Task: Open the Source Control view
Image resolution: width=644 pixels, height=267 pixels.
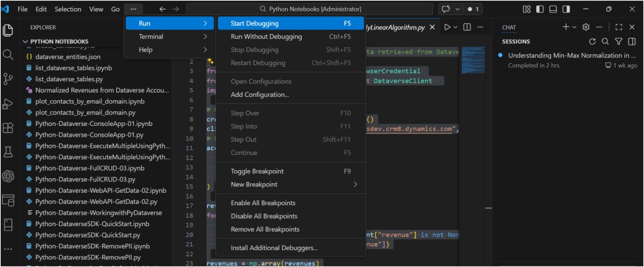Action: (x=8, y=79)
